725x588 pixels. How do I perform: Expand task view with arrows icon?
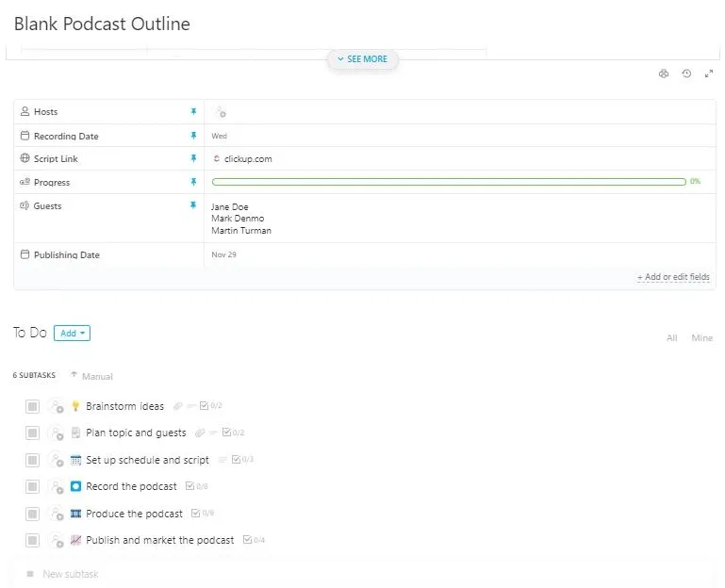708,73
